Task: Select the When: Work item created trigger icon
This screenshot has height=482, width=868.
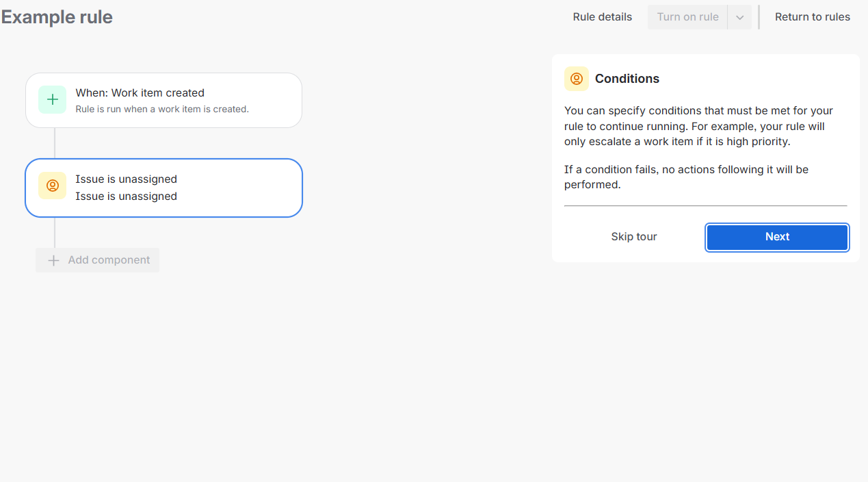Action: click(53, 99)
